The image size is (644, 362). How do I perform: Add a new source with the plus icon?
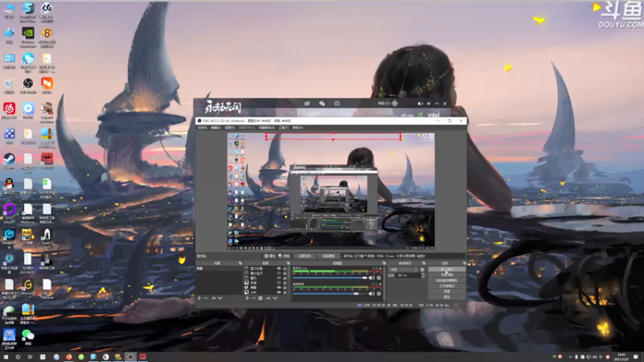coord(247,298)
